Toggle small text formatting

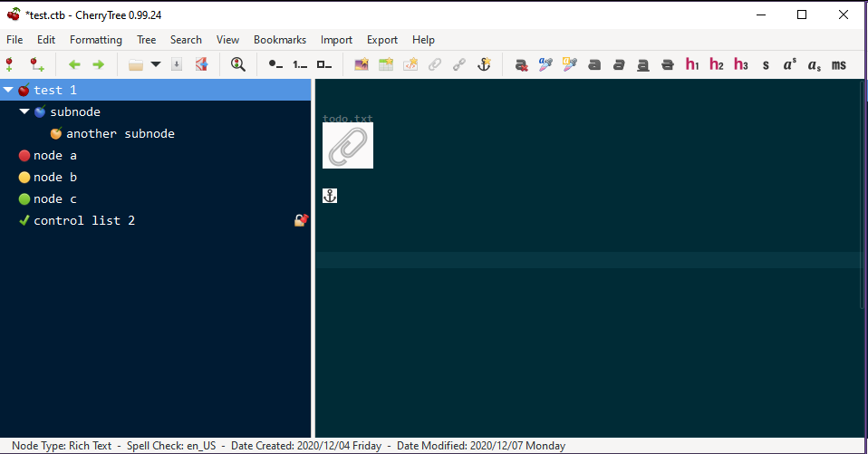[x=766, y=65]
